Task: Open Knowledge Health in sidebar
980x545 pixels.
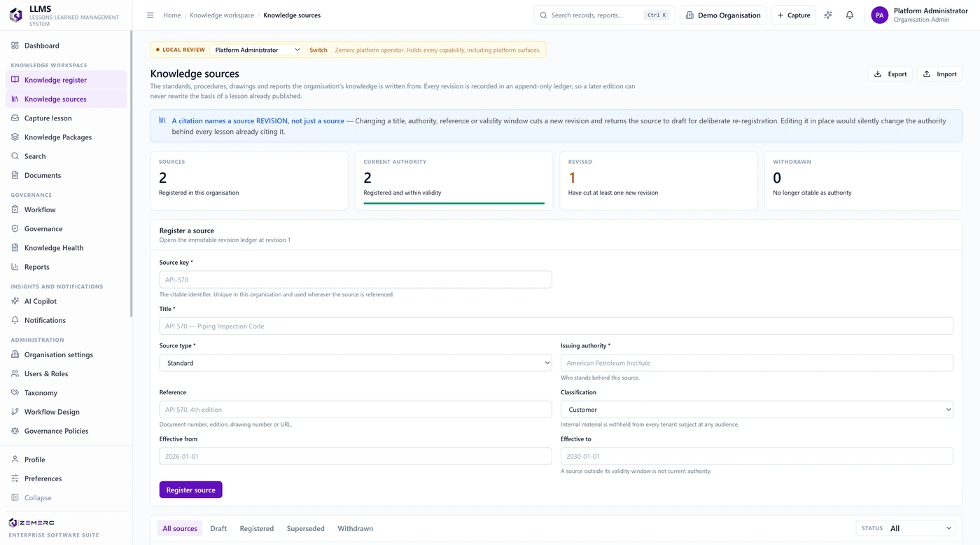Action: coord(66,248)
